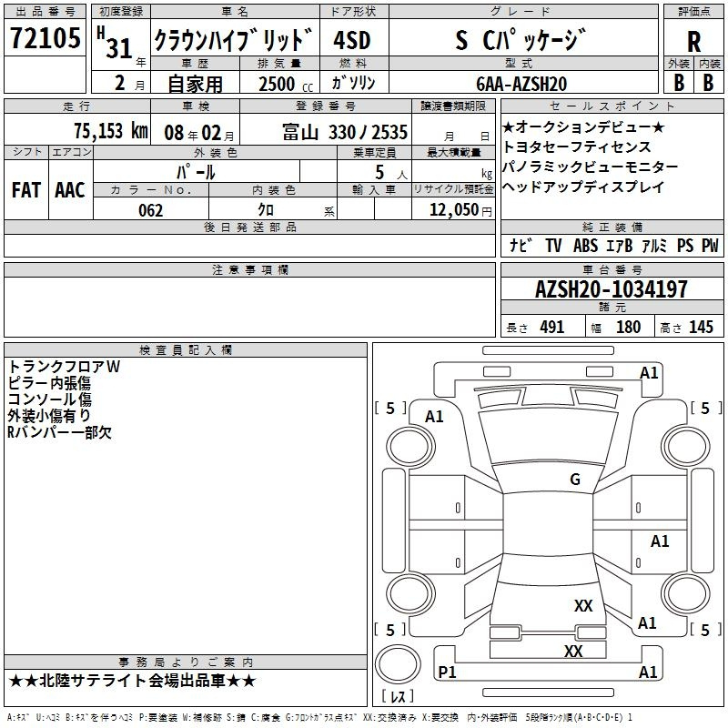The image size is (728, 728).
Task: Click the Rバンパー一部欠 inspector note
Action: tap(59, 432)
